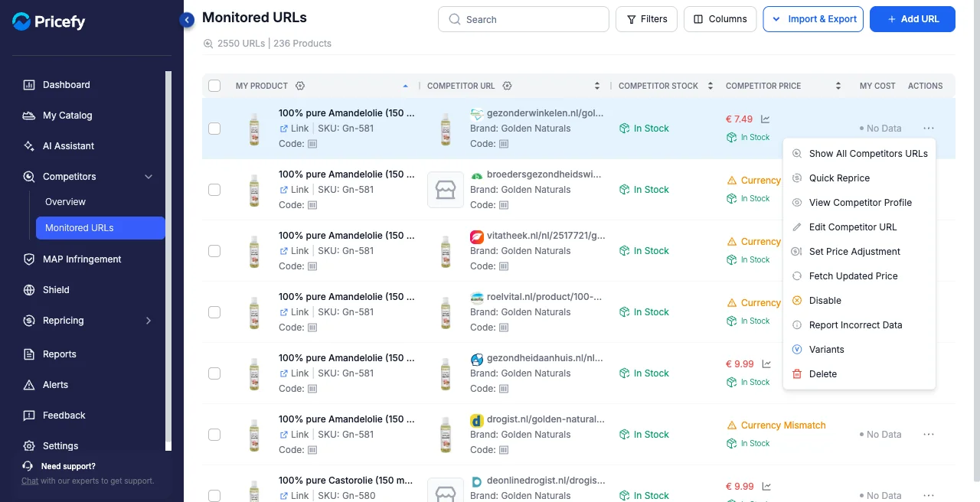
Task: Click Currency Mismatch warning in drogist.nl row
Action: (776, 425)
